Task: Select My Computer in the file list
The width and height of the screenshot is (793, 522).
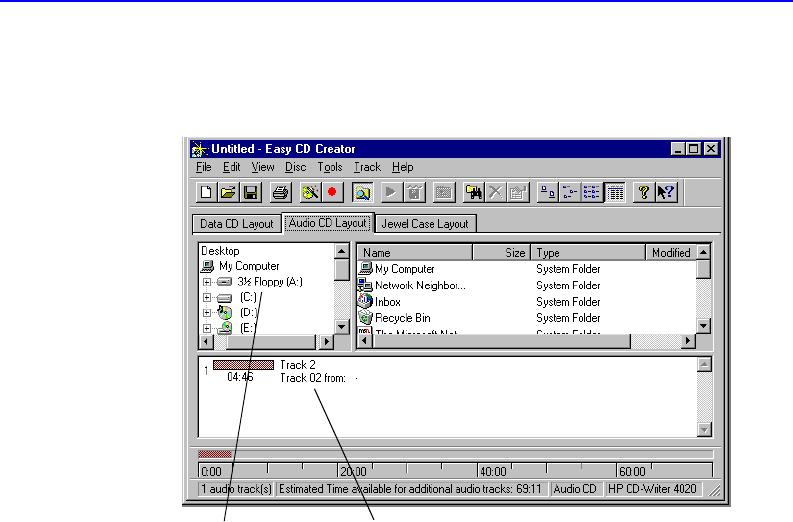Action: point(405,269)
